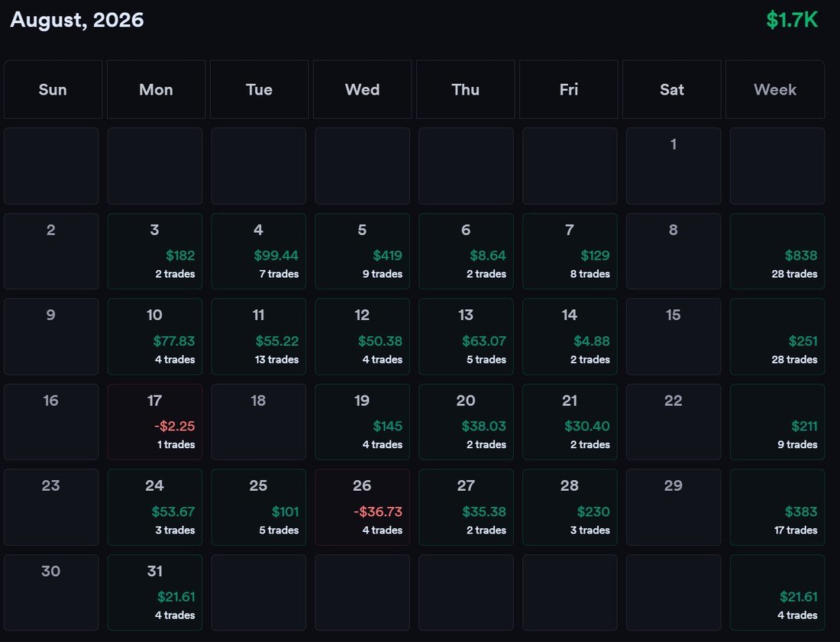Open the losing August 26 day (-$36.73)

tap(362, 507)
